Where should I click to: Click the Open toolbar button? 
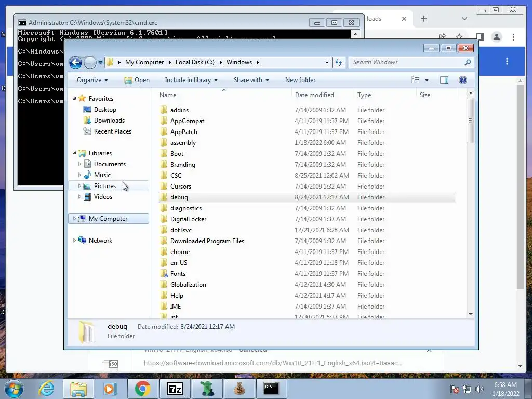pos(137,80)
